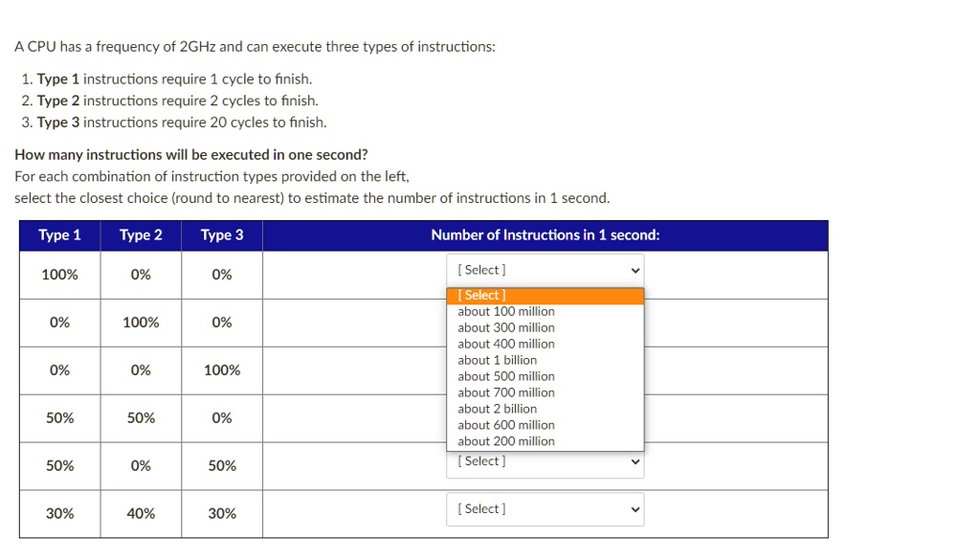Click the 'Type 2' column header
980x560 pixels.
pos(141,235)
